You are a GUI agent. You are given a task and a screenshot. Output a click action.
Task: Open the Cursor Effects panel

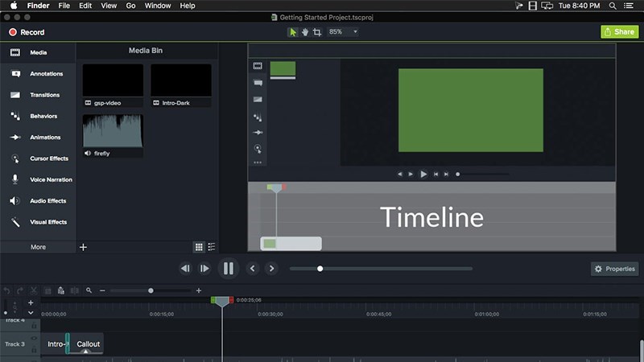click(x=48, y=158)
